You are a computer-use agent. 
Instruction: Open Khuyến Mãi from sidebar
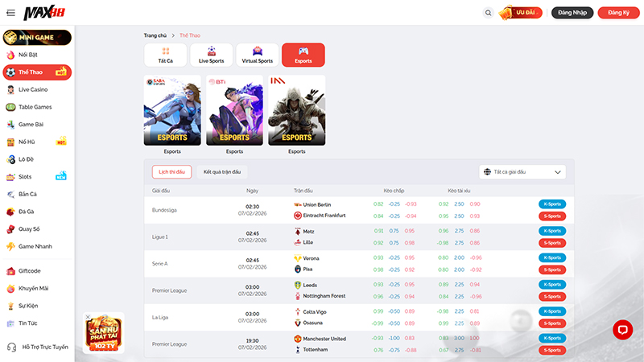click(x=37, y=289)
